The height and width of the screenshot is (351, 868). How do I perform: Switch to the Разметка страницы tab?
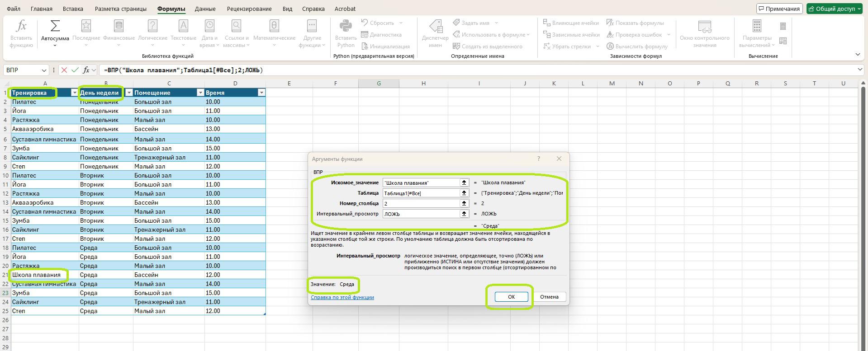pyautogui.click(x=121, y=9)
